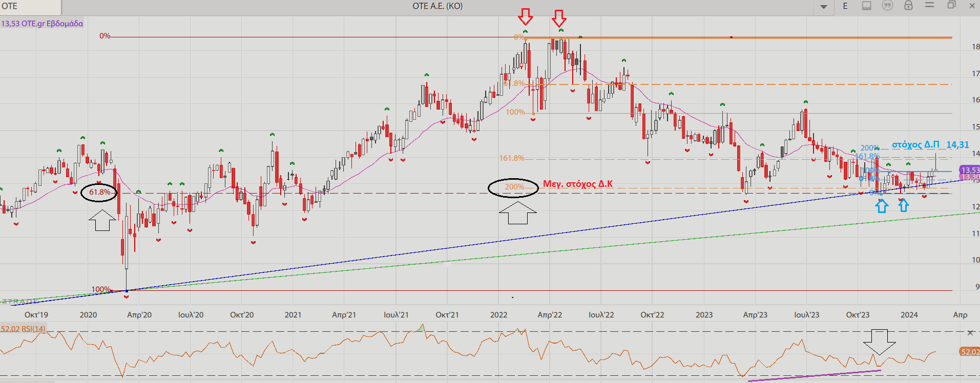Click the quotation marks comment icon
Viewport: 980px width, 383px height.
point(887,6)
